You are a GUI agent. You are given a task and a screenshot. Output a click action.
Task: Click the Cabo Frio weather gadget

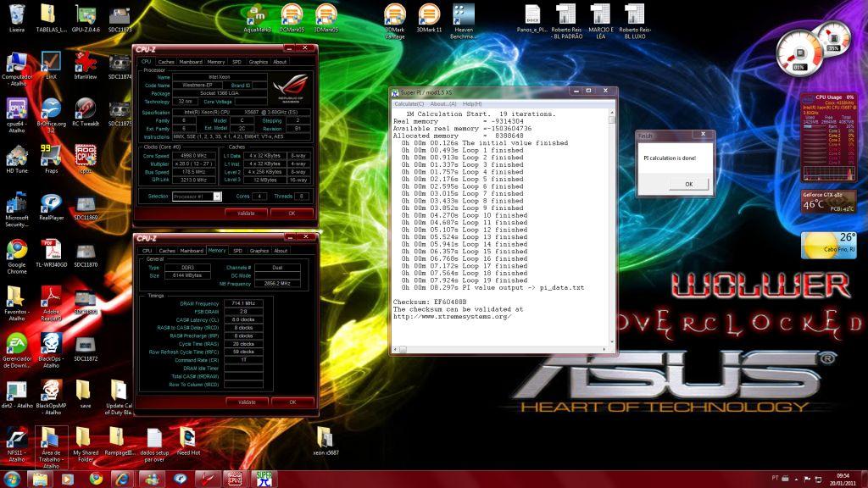click(828, 245)
